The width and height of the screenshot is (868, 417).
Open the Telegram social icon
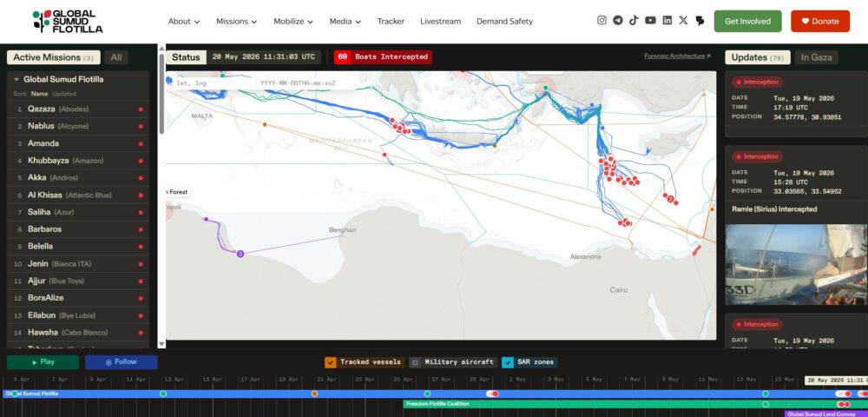click(x=618, y=21)
